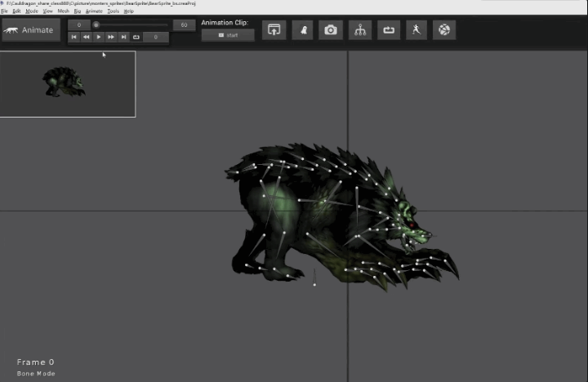This screenshot has height=382, width=588.
Task: Play the animation
Action: click(99, 37)
